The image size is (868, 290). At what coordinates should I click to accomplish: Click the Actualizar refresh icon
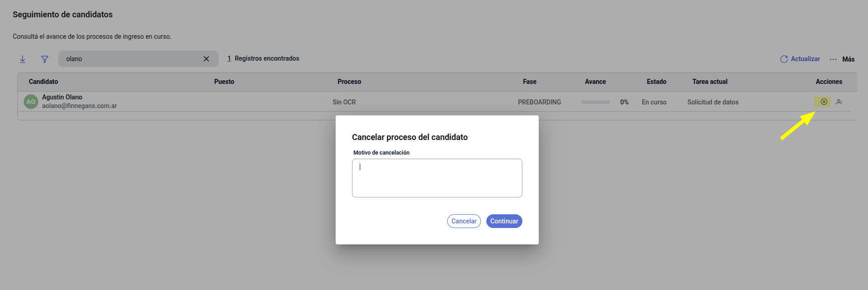coord(784,59)
